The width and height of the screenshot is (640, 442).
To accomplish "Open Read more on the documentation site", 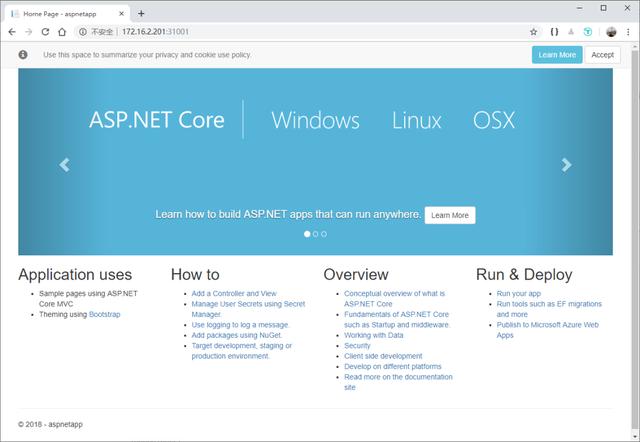I will point(398,382).
